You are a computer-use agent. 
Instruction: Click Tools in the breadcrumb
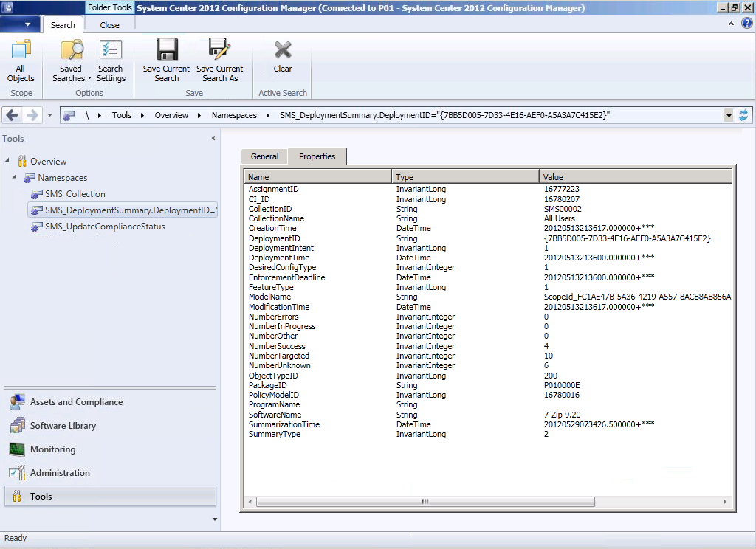[x=122, y=115]
